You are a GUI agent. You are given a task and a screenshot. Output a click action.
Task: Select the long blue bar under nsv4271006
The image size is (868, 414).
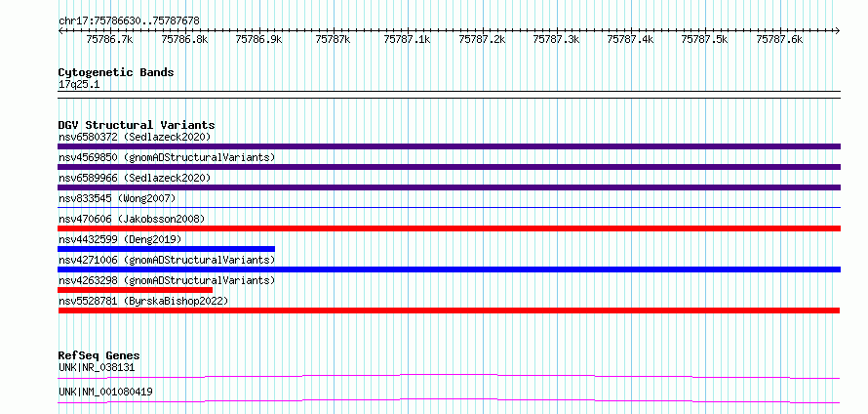(449, 269)
